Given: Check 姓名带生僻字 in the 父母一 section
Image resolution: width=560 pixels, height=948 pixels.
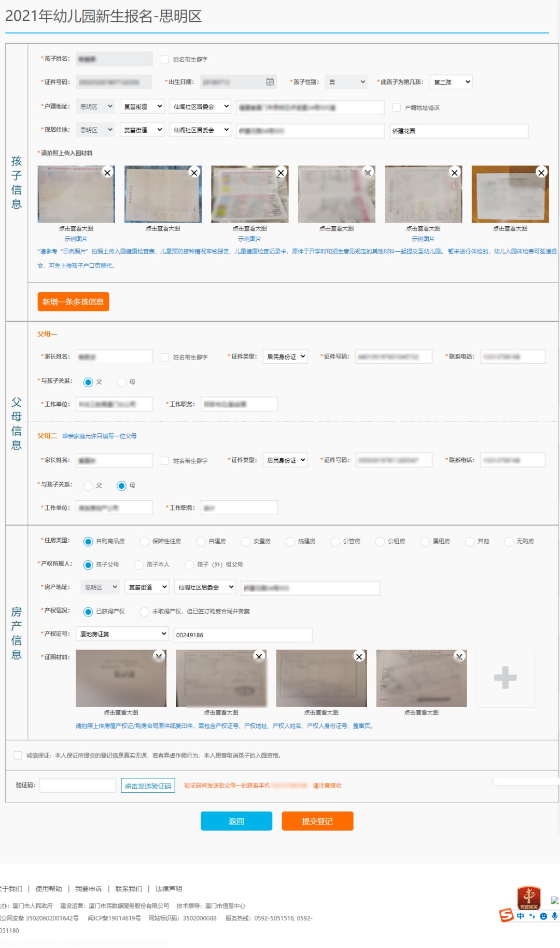Looking at the screenshot, I should (x=165, y=358).
